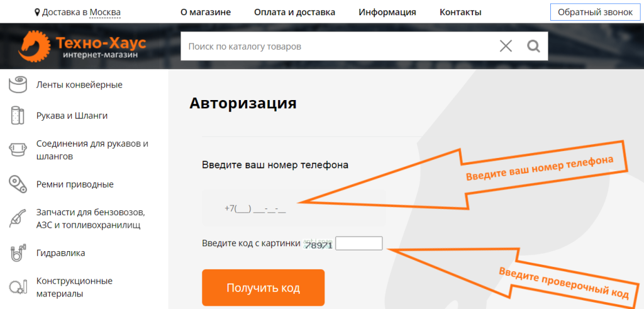
Task: Click the hose fittings category icon
Action: click(18, 150)
